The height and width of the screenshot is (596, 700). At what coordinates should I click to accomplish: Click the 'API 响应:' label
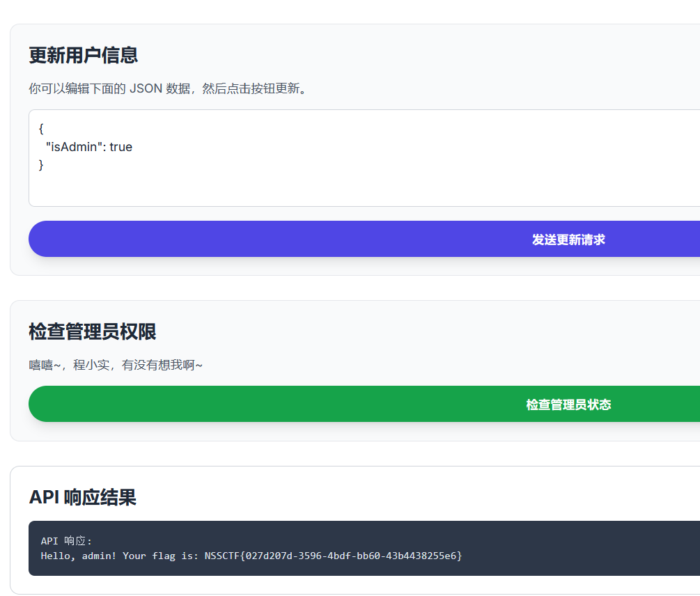[x=66, y=541]
